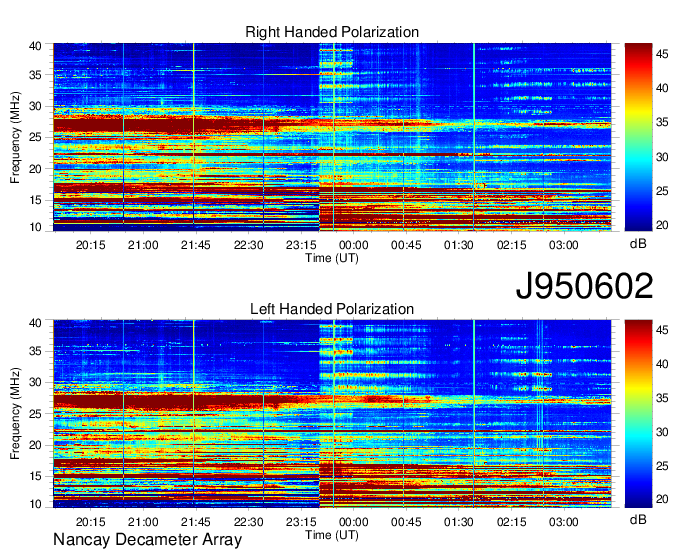Click the 00:45 time tick of Right Handed plot

(x=406, y=245)
